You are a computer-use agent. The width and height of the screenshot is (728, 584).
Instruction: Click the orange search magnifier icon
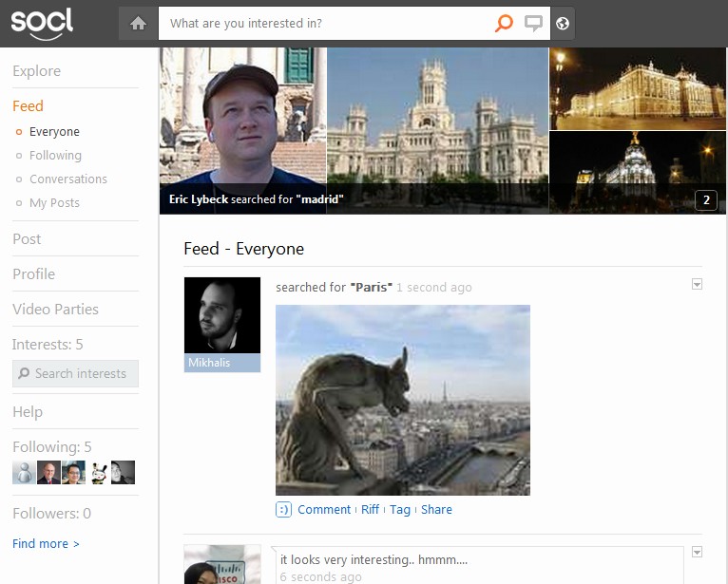pos(504,24)
